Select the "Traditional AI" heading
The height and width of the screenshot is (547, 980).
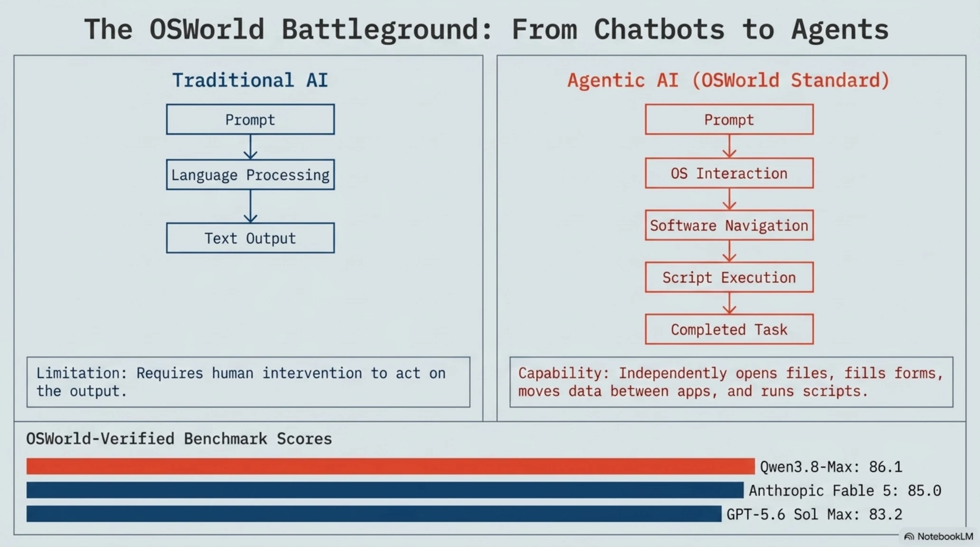pyautogui.click(x=250, y=80)
